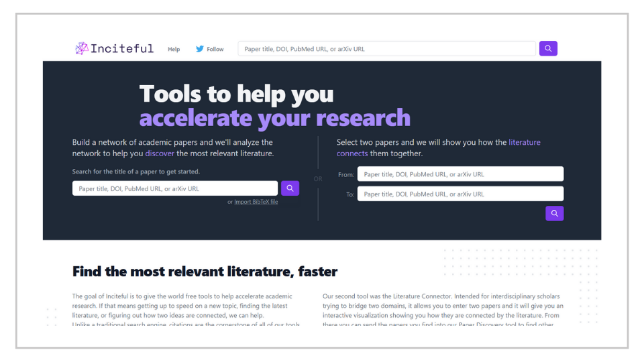The height and width of the screenshot is (362, 644).
Task: Click the Inciteful brand name text
Action: click(122, 48)
